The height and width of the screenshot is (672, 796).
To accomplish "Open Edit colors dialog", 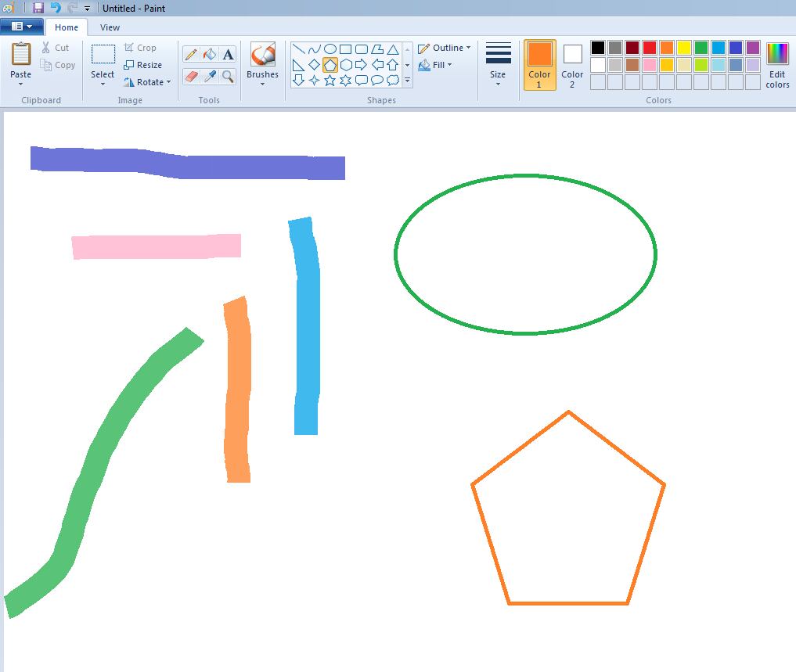I will [x=777, y=64].
